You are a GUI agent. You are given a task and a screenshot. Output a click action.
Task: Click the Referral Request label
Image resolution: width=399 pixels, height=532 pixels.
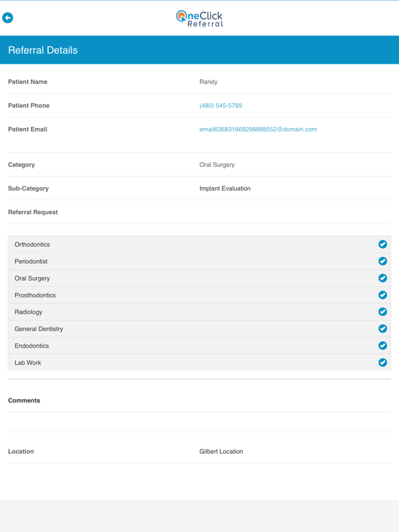click(x=33, y=212)
